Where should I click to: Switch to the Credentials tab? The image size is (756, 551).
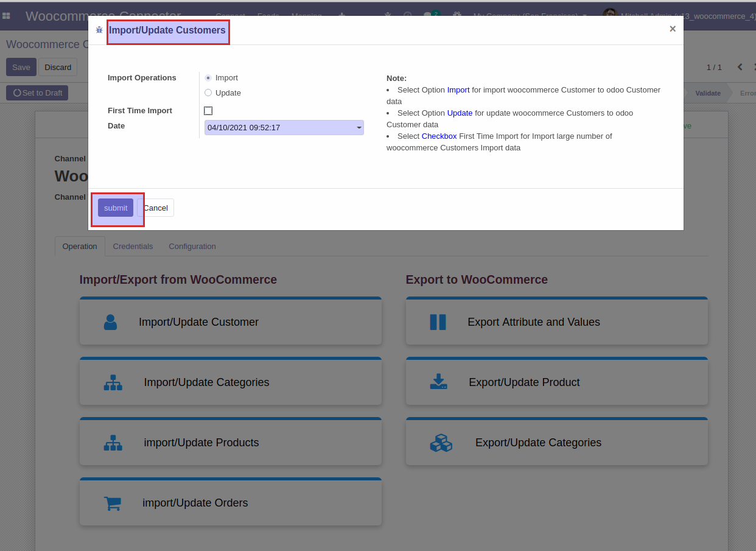(133, 247)
